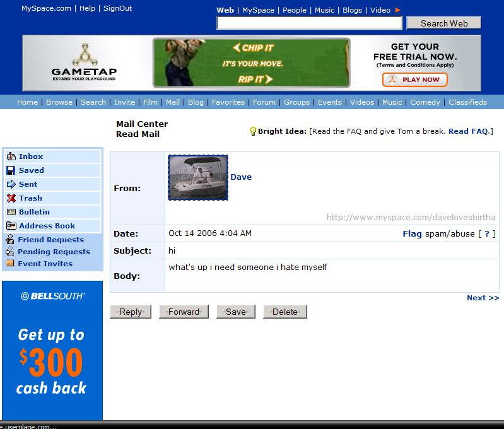
Task: Select the Music search tab at top
Action: click(x=324, y=10)
